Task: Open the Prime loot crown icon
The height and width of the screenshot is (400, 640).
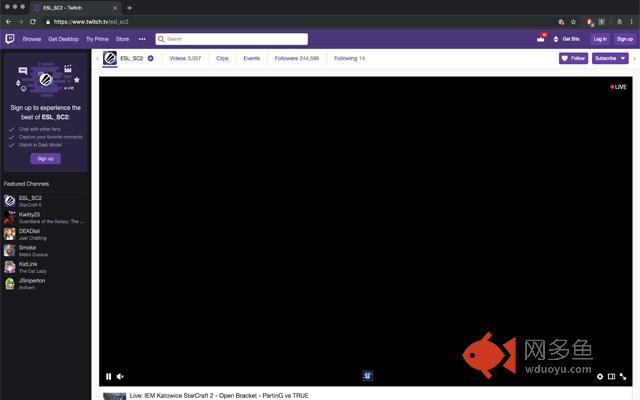Action: pyautogui.click(x=542, y=39)
